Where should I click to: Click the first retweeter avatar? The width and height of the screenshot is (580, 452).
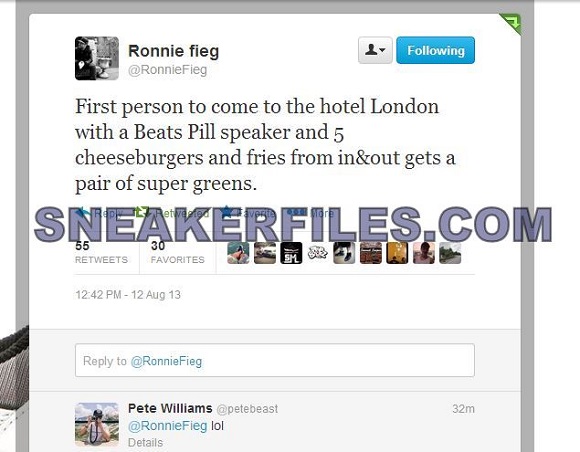tap(238, 253)
